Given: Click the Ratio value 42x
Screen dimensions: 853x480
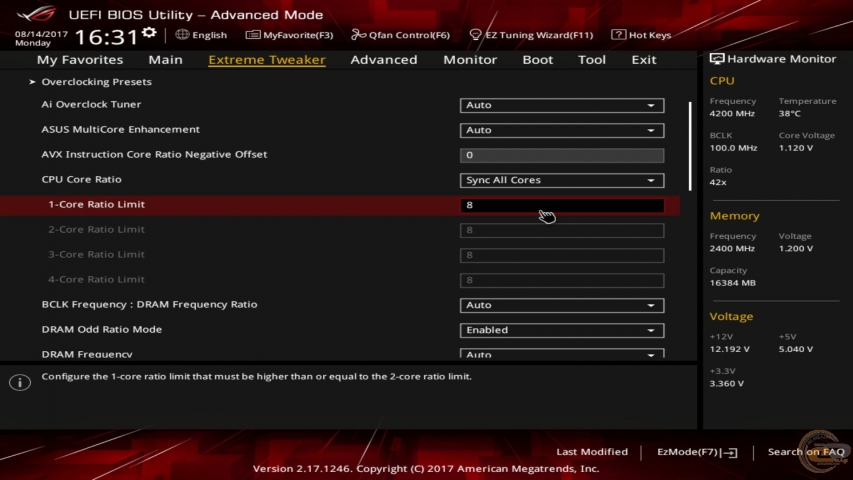Looking at the screenshot, I should (718, 182).
